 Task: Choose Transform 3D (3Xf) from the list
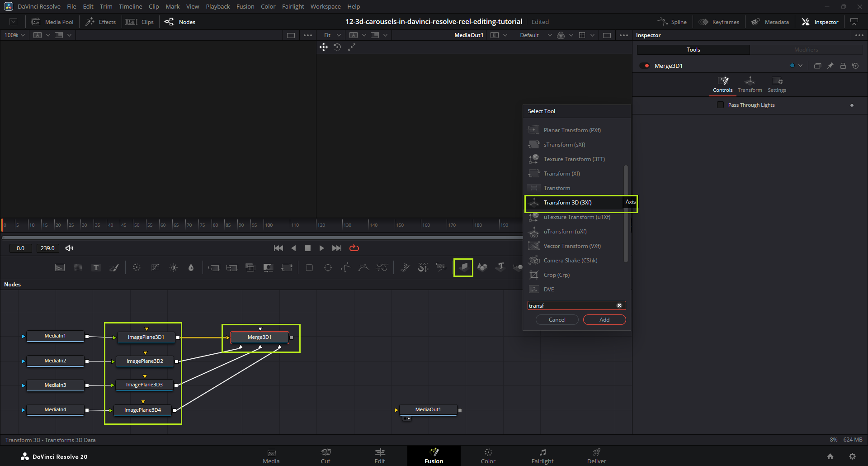(567, 203)
